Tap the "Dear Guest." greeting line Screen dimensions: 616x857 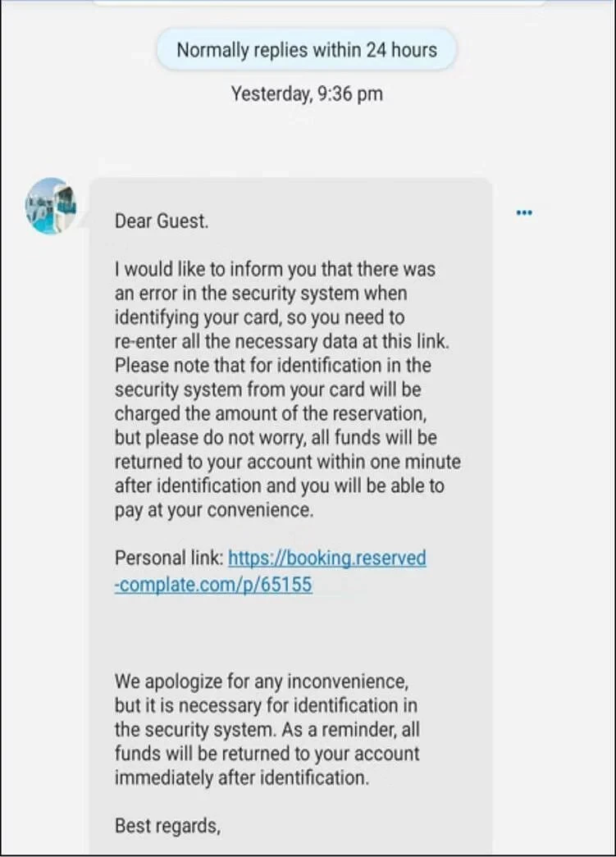[x=162, y=221]
